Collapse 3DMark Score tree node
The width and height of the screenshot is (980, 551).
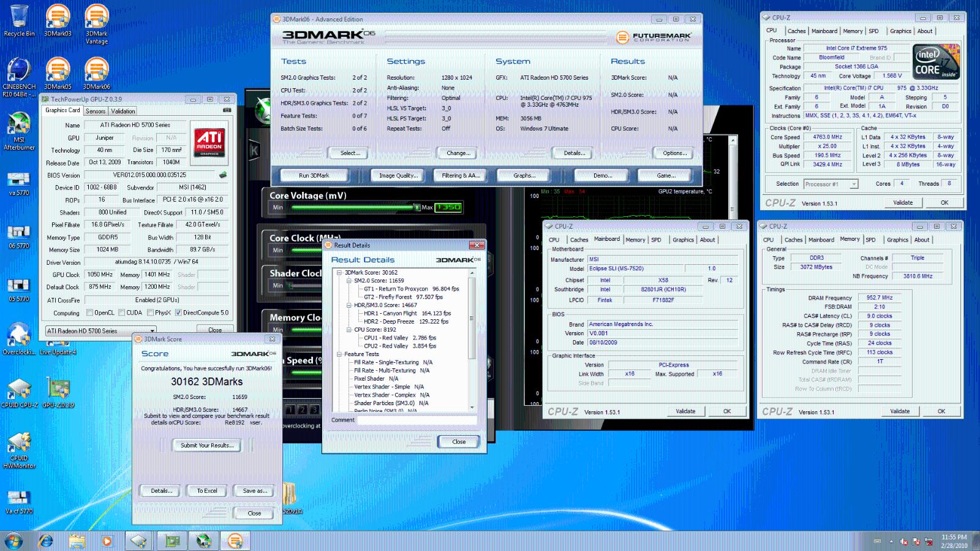point(339,273)
